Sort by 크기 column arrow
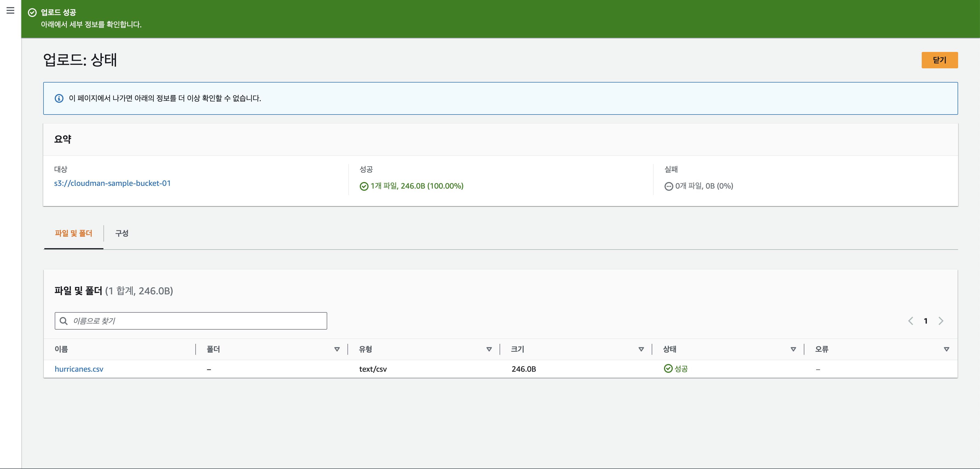The image size is (980, 469). click(641, 349)
